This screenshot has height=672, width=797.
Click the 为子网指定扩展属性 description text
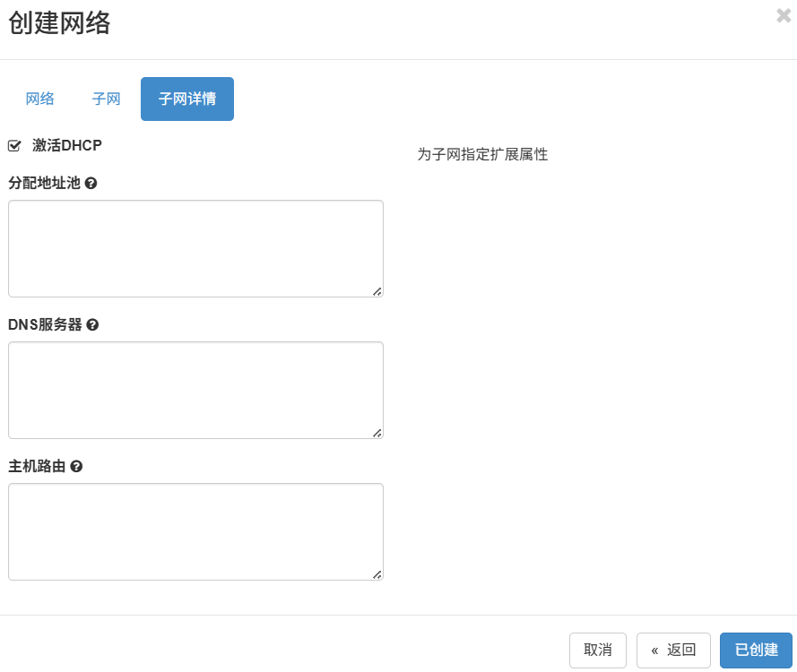coord(482,154)
